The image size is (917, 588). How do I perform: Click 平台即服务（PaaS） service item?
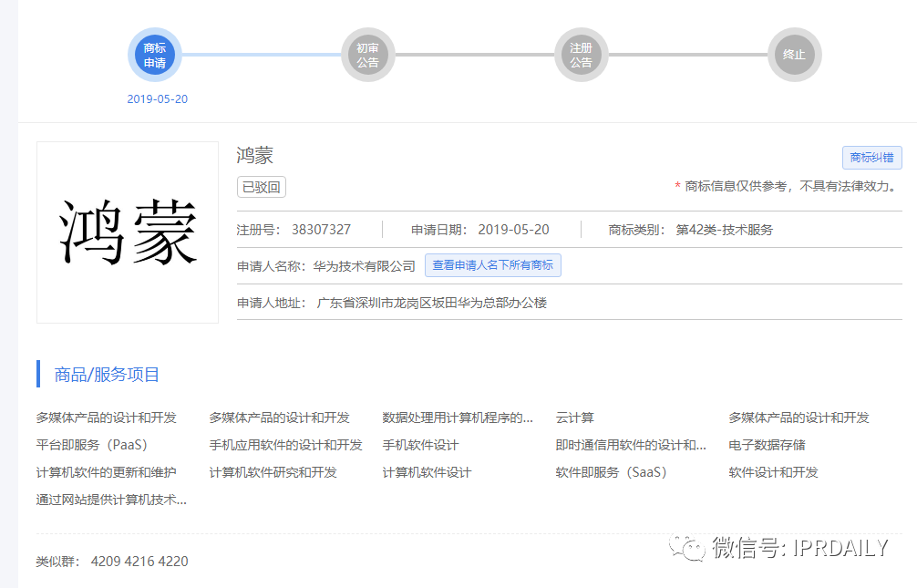point(92,445)
